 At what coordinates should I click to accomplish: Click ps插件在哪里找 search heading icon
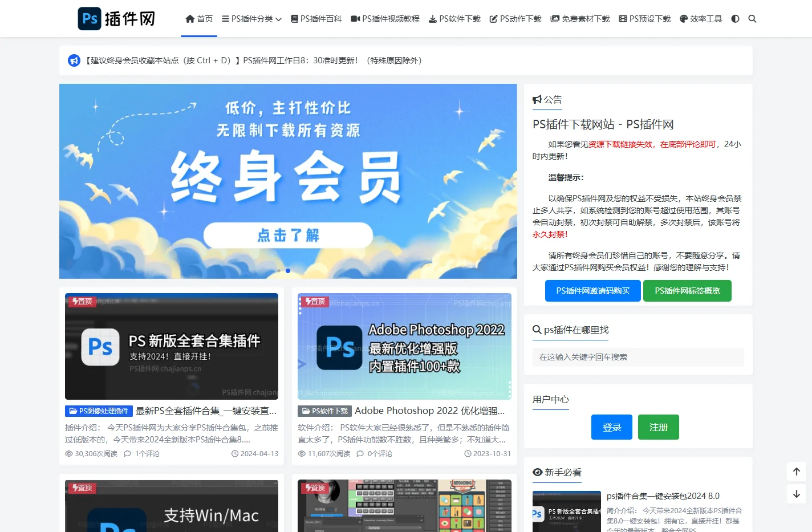point(537,330)
